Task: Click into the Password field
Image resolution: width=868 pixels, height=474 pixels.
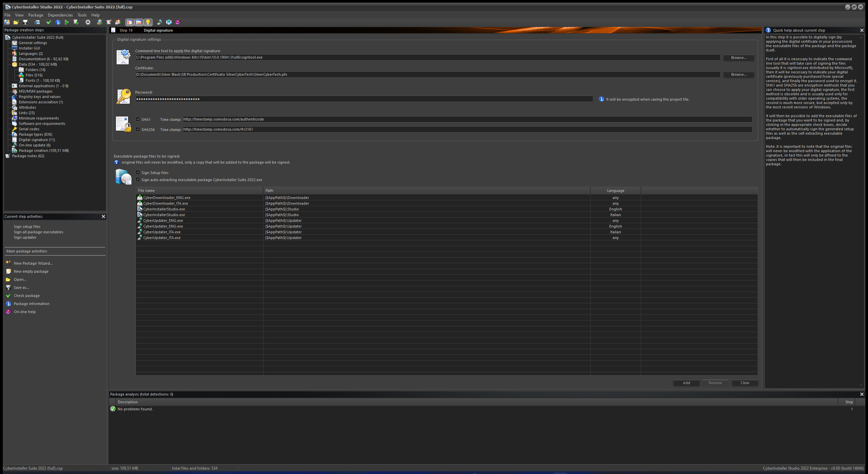Action: pos(364,99)
